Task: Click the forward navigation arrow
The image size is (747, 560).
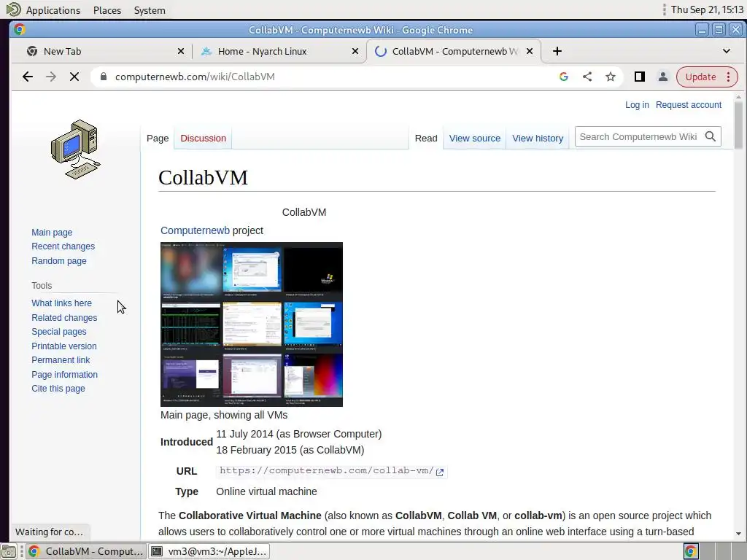Action: pos(51,77)
